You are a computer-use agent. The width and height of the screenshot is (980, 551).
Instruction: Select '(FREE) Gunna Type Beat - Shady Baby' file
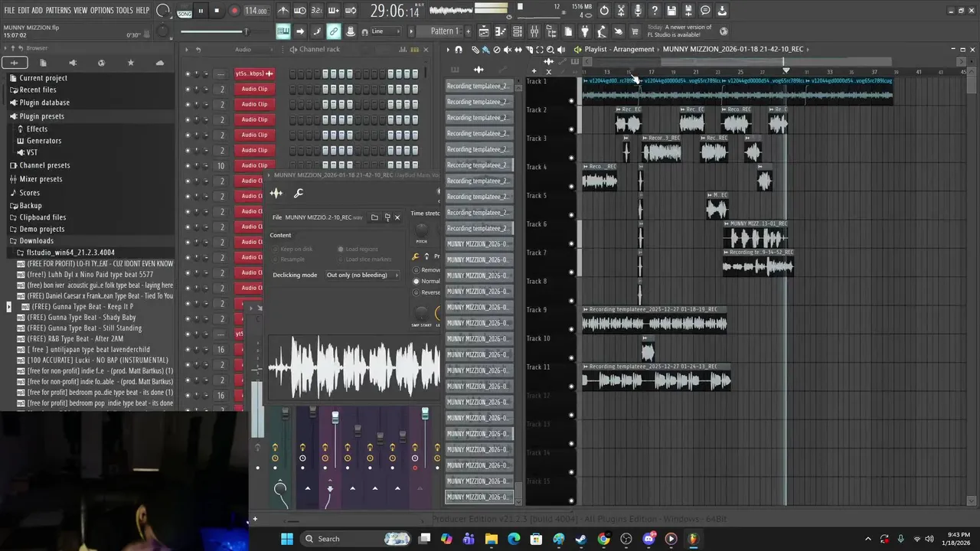click(81, 317)
